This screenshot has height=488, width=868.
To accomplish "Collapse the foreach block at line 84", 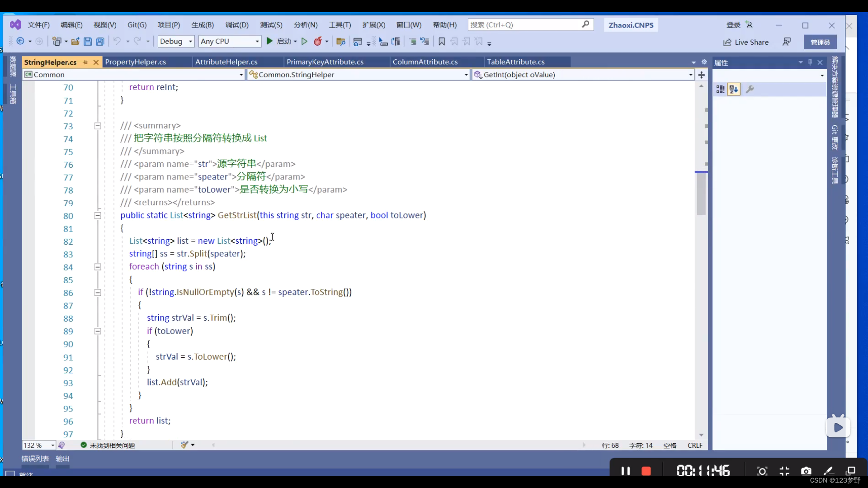I will point(97,267).
